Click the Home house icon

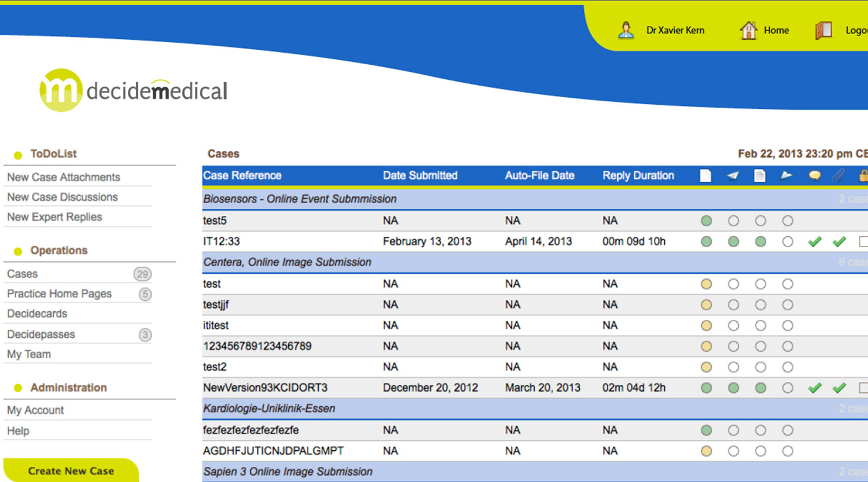[748, 30]
